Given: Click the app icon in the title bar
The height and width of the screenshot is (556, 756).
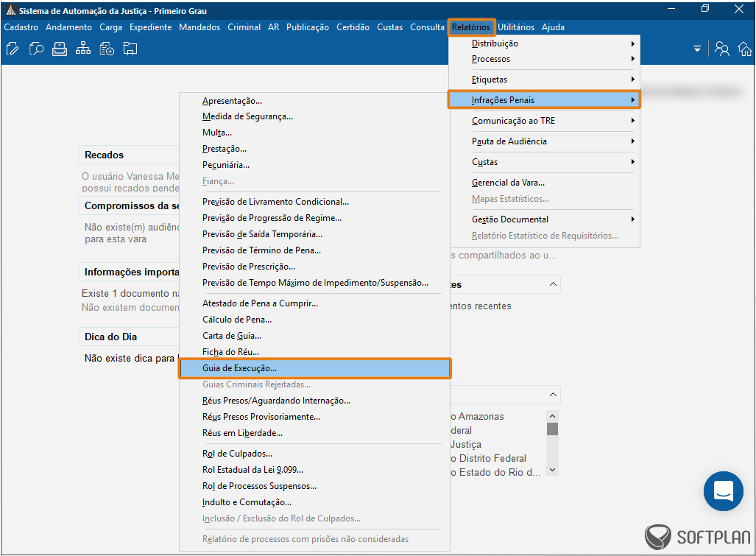Looking at the screenshot, I should [x=10, y=10].
